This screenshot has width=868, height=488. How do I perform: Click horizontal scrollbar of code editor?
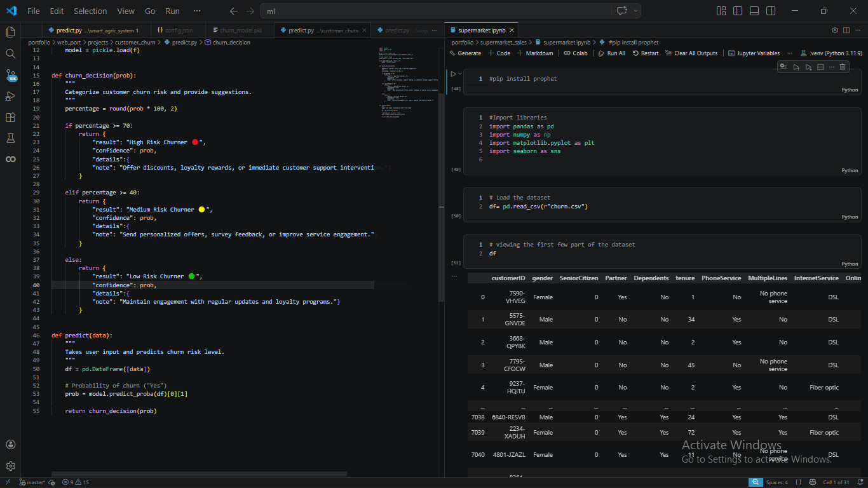tap(199, 473)
